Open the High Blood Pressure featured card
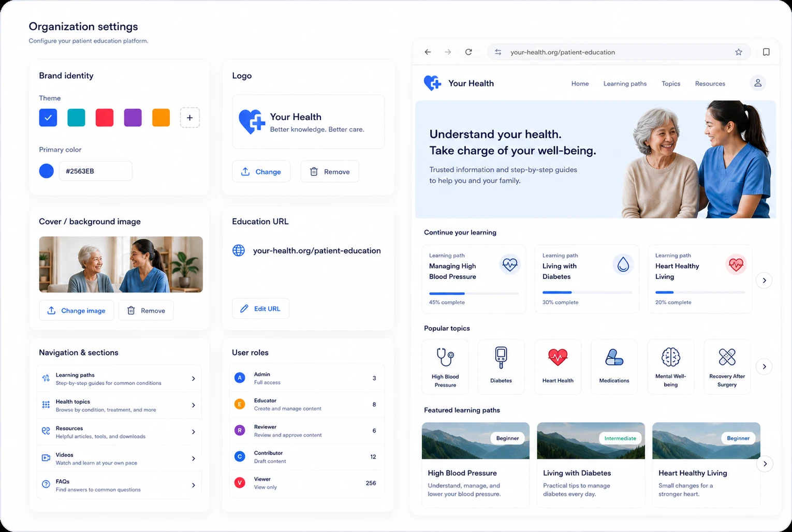792x532 pixels. pyautogui.click(x=476, y=464)
